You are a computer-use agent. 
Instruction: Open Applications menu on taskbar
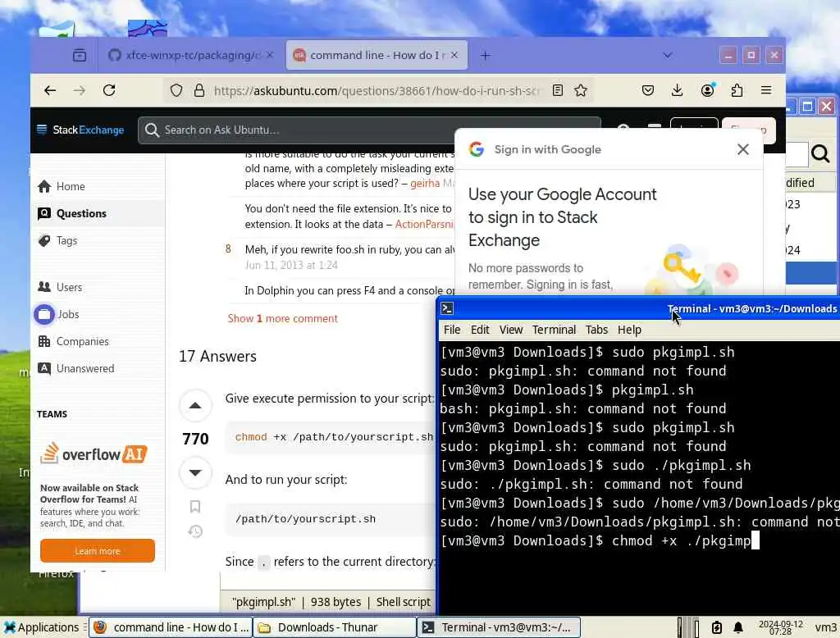tap(41, 627)
